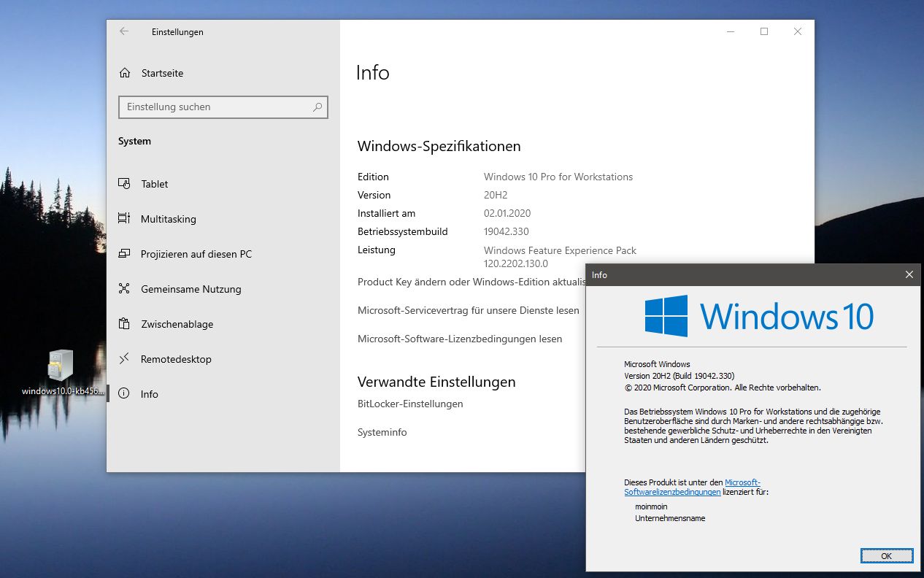This screenshot has width=924, height=578.
Task: Go to Startseite
Action: tap(223, 73)
